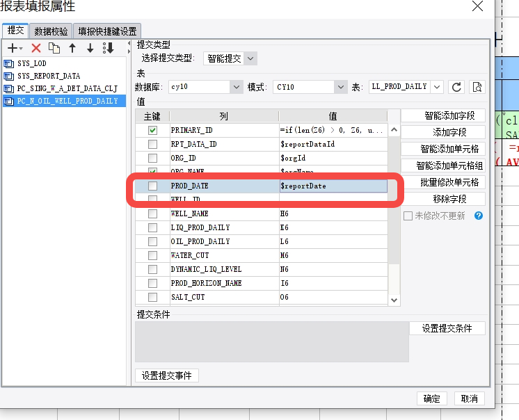Select PC_N_OIL_WELL_PROD_DAILY item

(x=64, y=101)
